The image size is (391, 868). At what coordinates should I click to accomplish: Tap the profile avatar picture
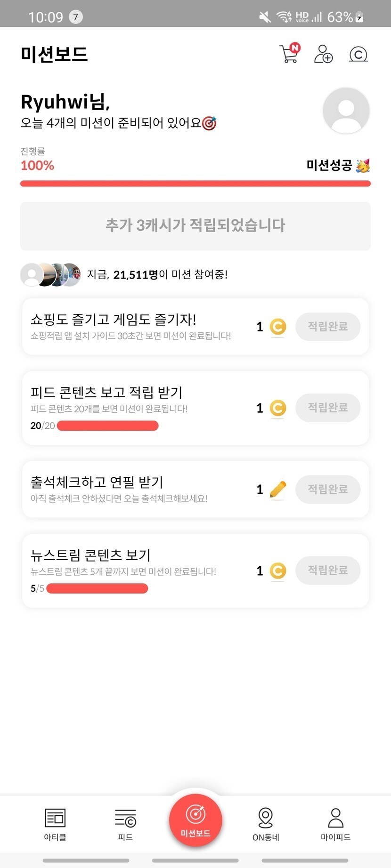tap(346, 111)
